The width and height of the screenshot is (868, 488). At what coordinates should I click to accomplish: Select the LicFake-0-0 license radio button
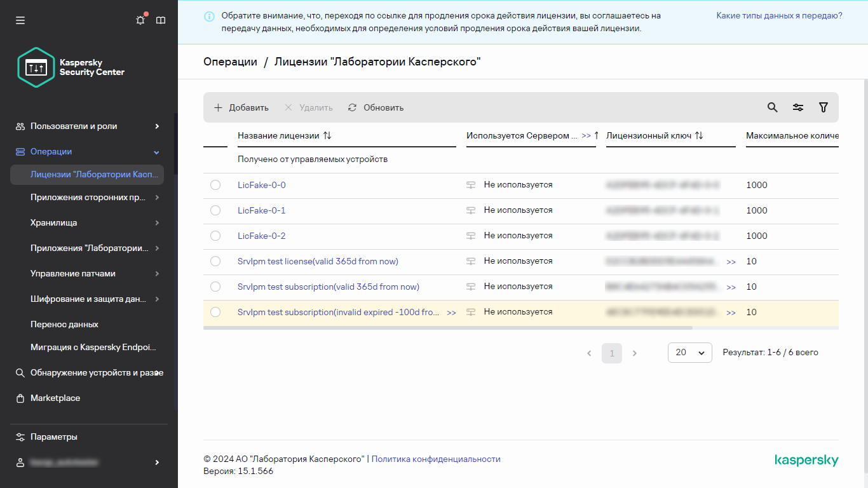click(215, 185)
